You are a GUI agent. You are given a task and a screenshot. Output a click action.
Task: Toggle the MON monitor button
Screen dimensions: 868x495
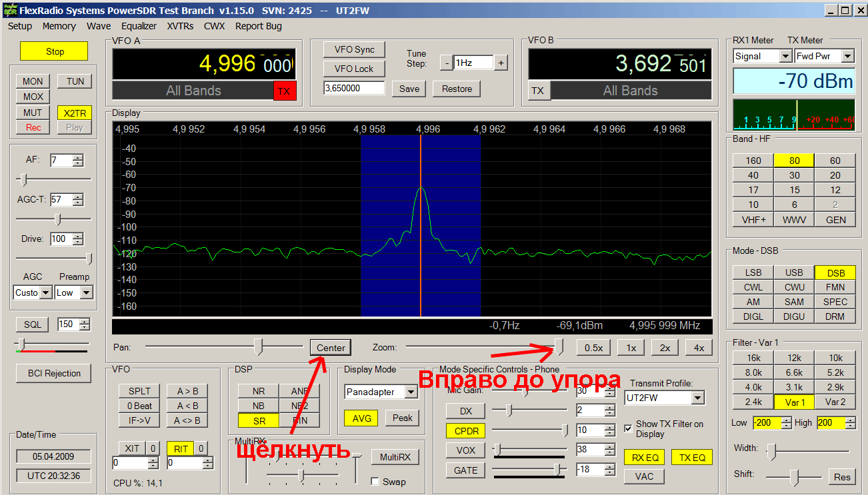click(x=33, y=81)
